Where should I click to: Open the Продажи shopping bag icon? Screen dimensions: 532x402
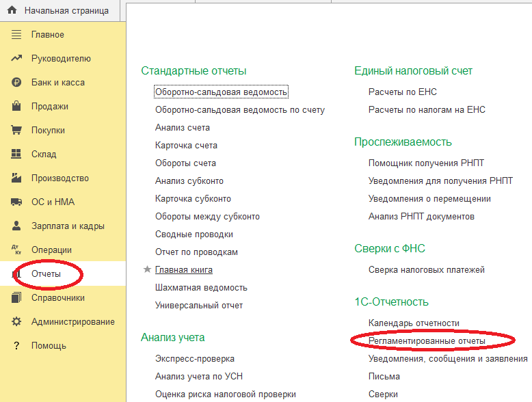pos(16,106)
